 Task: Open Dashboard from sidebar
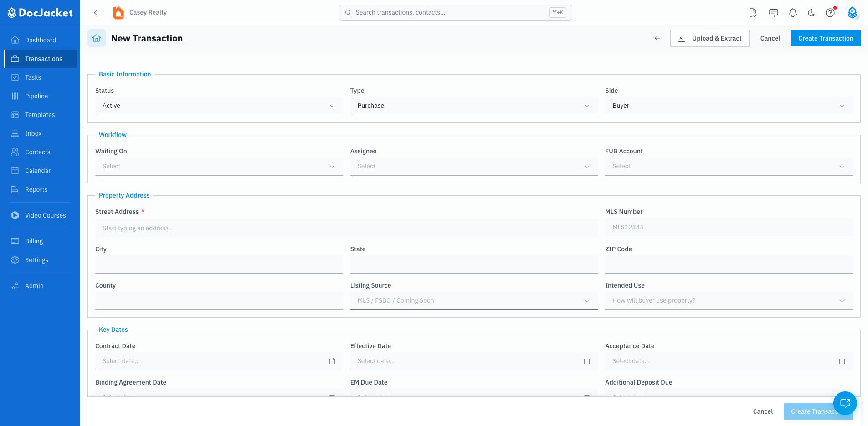[40, 40]
